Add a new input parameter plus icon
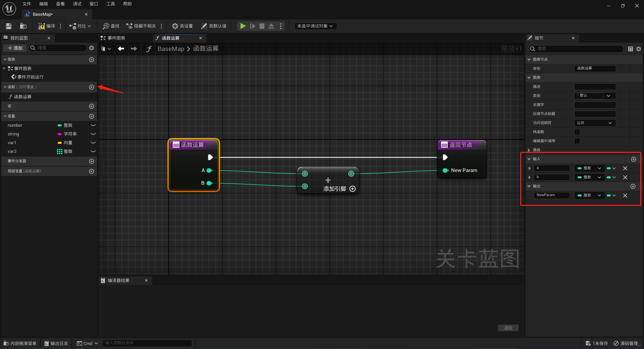 point(633,159)
